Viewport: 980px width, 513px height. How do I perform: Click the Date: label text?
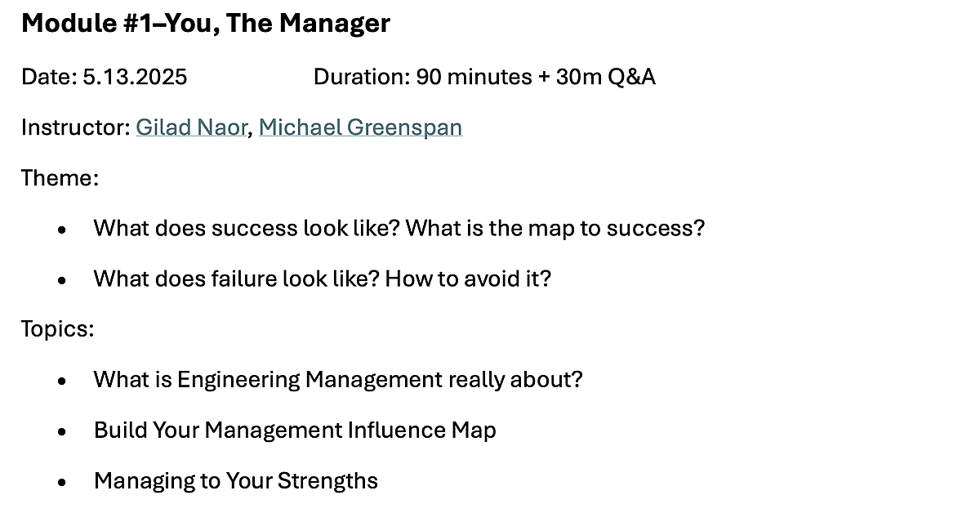tap(49, 78)
